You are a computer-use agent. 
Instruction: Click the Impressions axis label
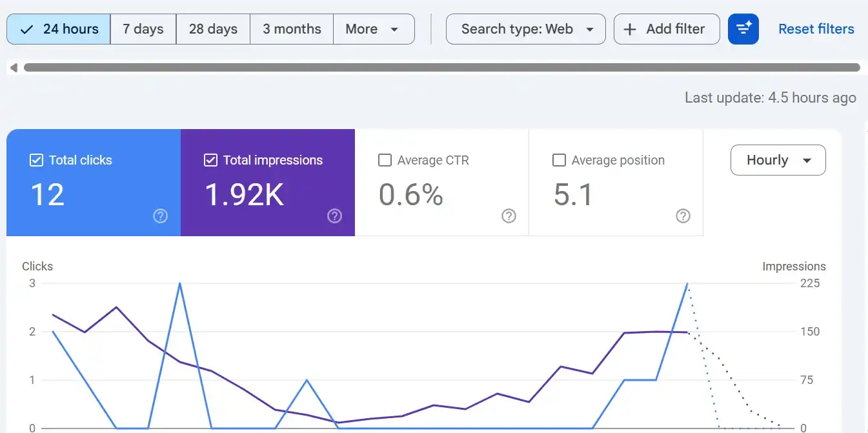794,267
